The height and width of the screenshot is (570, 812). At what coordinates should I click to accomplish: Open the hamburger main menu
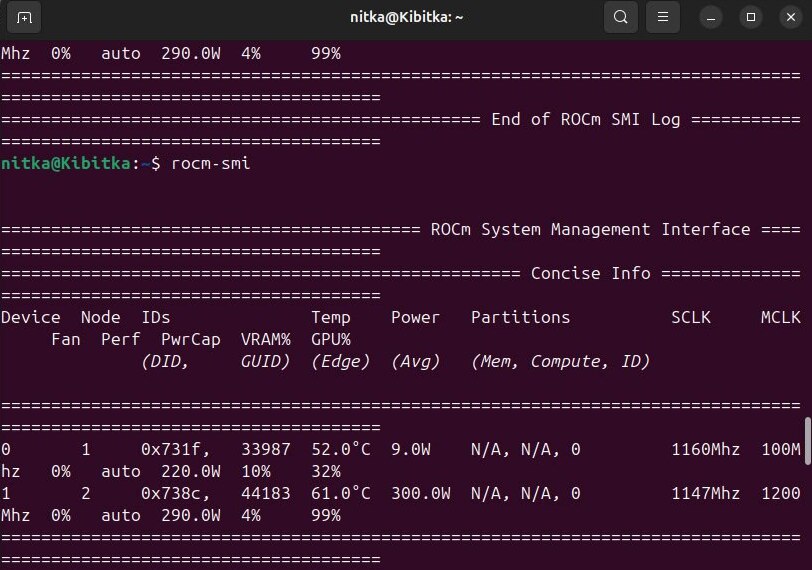[662, 17]
